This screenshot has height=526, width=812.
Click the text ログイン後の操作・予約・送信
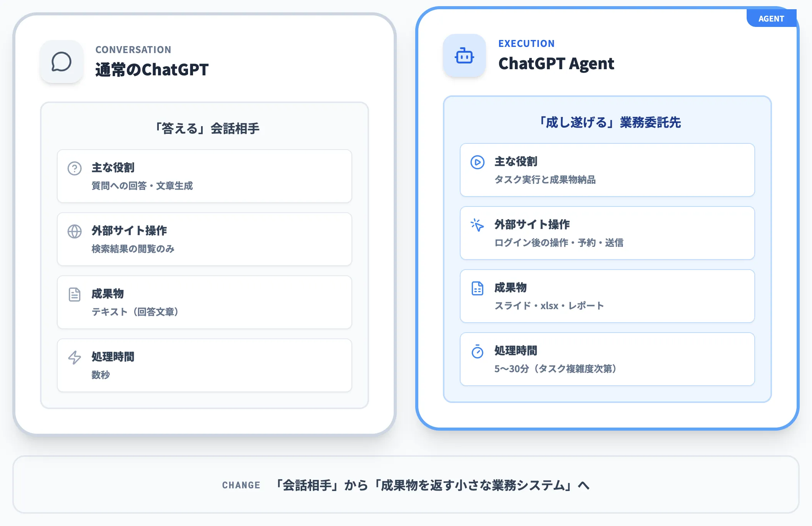point(559,243)
